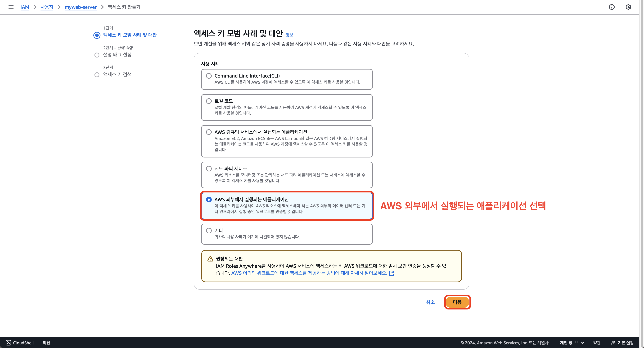
Task: Go to 사용자 breadcrumb link
Action: 47,7
